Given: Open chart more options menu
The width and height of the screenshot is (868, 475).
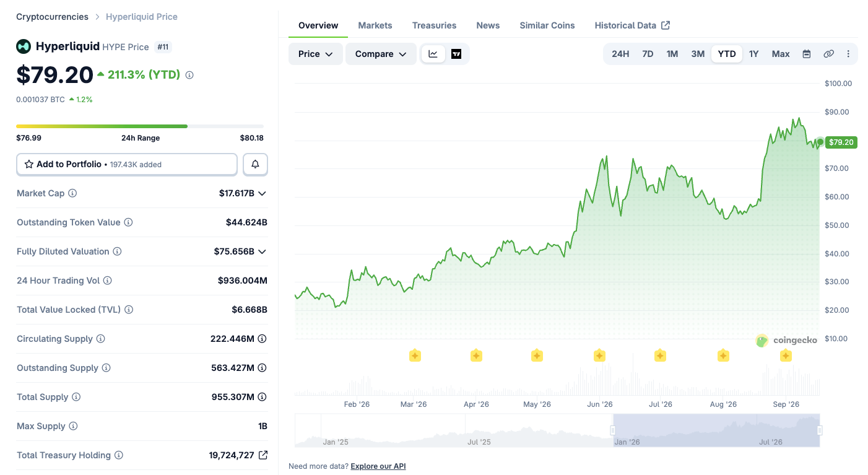Looking at the screenshot, I should (x=848, y=54).
